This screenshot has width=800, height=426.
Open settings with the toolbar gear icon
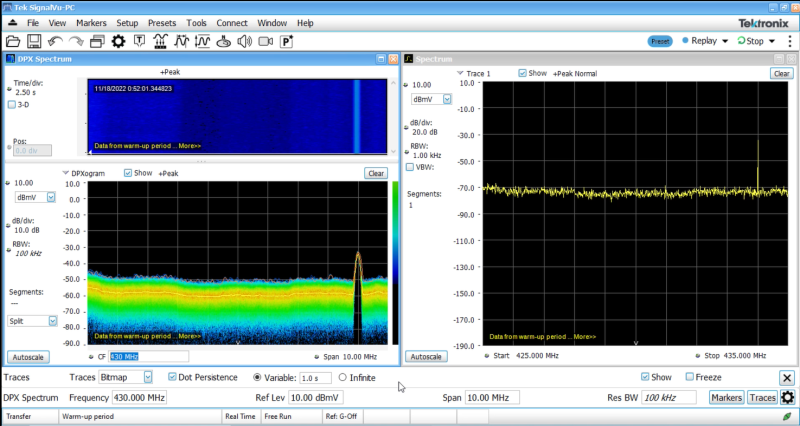click(x=118, y=41)
